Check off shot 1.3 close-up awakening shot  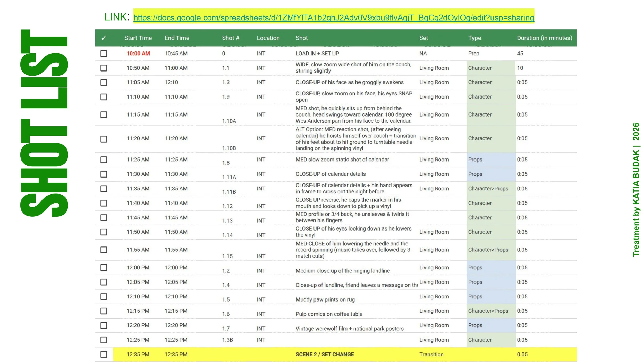(x=104, y=82)
